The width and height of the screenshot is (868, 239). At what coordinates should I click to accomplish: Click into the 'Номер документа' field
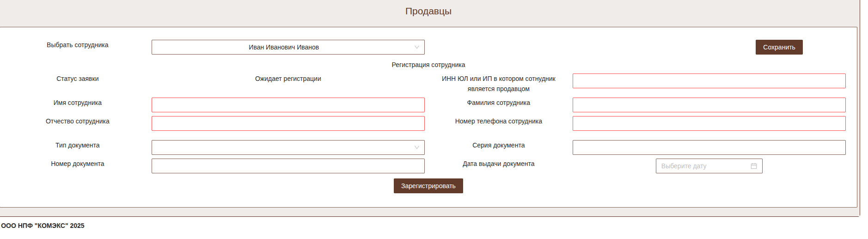pyautogui.click(x=287, y=166)
